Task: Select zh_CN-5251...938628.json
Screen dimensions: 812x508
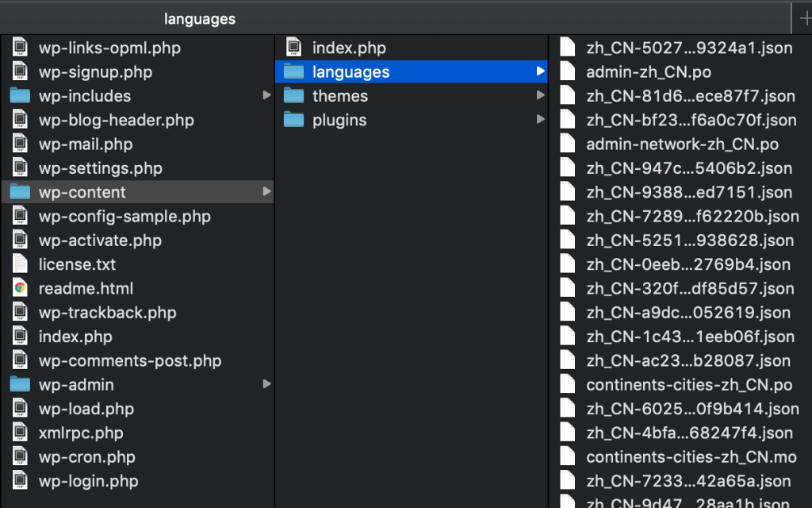Action: tap(691, 240)
